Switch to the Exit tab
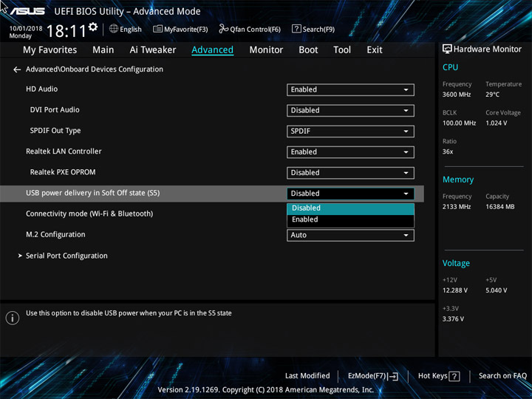The height and width of the screenshot is (399, 532). pyautogui.click(x=374, y=50)
